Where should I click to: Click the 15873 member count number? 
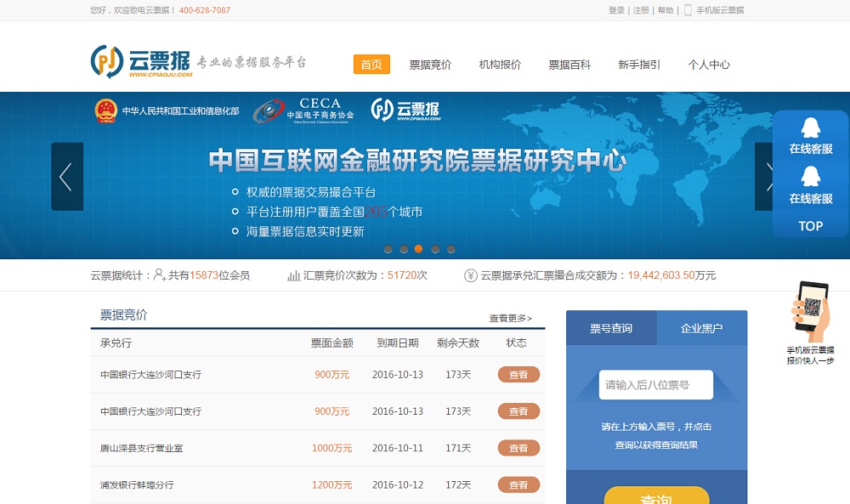point(204,275)
